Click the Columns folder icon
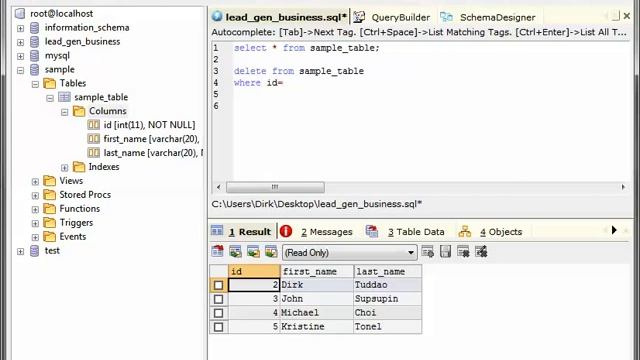The height and width of the screenshot is (360, 640). tap(79, 111)
